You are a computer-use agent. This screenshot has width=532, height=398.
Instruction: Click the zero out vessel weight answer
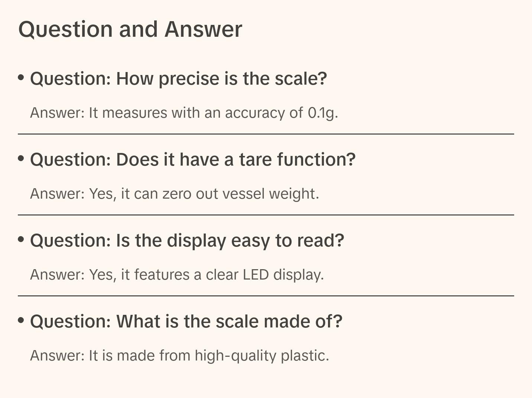point(174,194)
